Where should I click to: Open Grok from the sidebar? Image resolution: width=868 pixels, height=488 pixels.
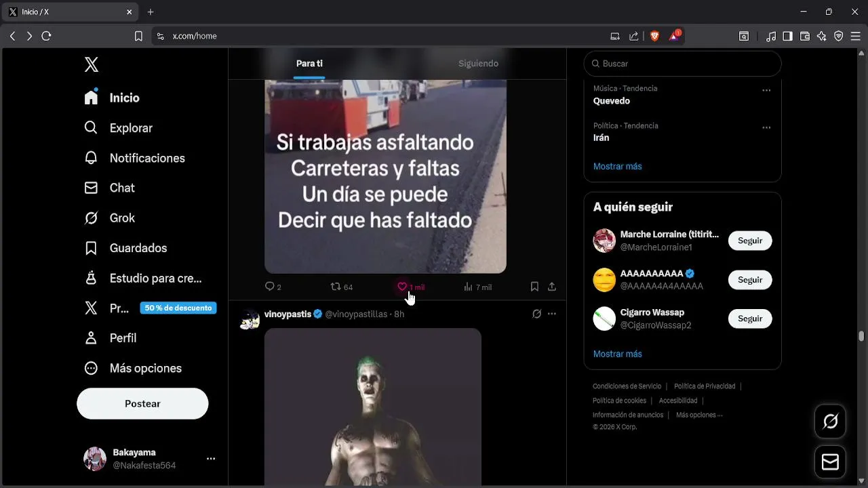[x=109, y=218]
